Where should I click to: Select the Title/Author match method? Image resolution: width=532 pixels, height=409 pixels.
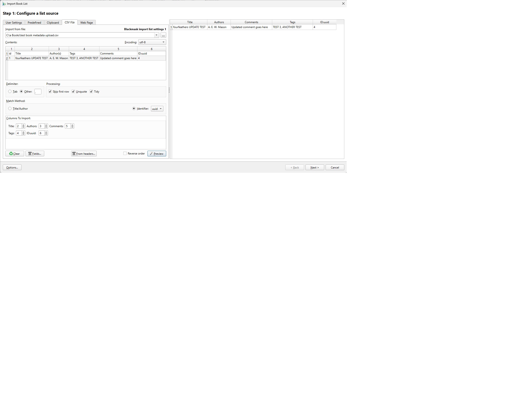click(x=10, y=108)
